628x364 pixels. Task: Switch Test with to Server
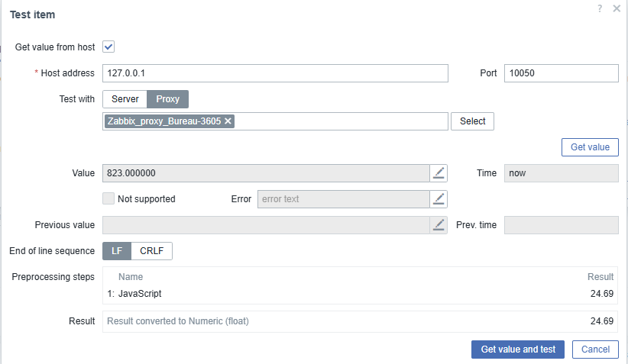point(125,99)
